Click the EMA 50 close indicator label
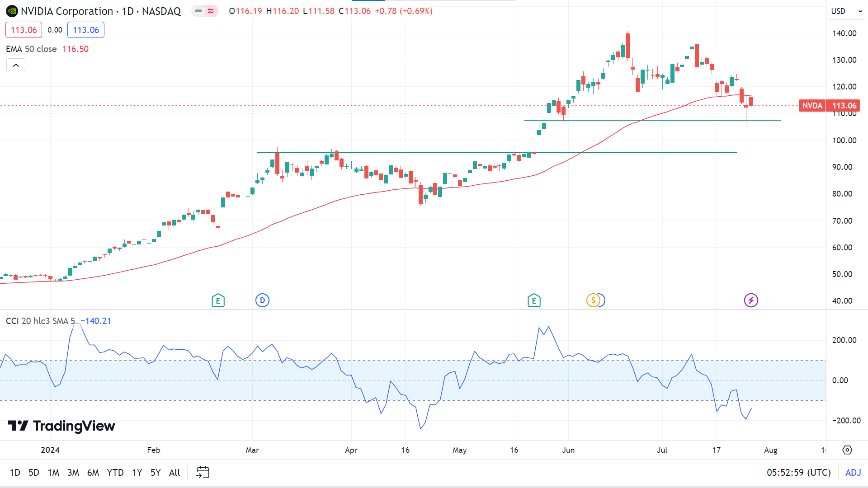Viewport: 868px width, 488px height. tap(31, 49)
